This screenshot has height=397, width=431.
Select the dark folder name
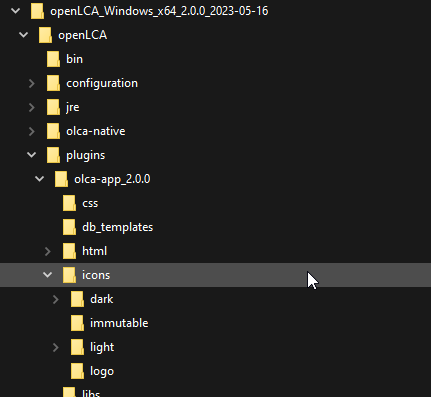point(102,299)
